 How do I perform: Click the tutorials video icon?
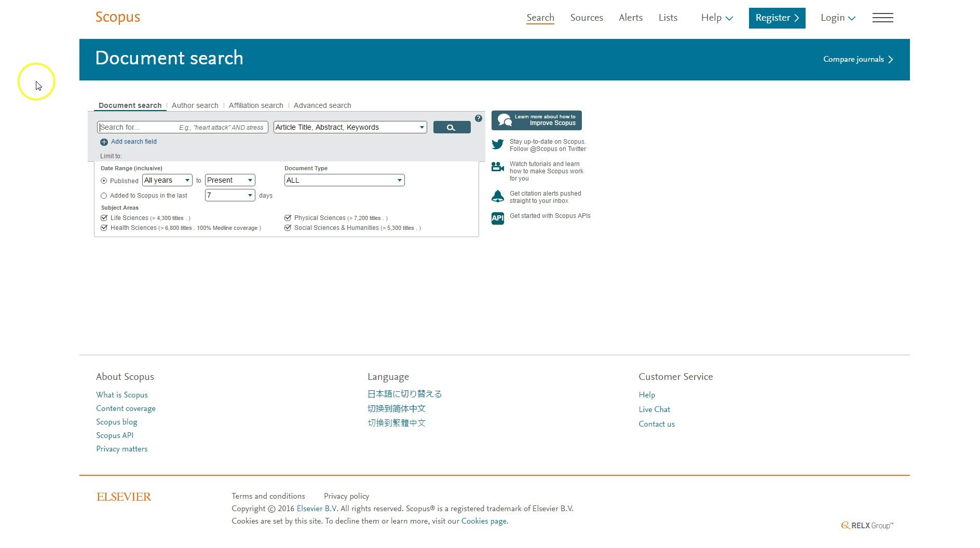point(497,167)
